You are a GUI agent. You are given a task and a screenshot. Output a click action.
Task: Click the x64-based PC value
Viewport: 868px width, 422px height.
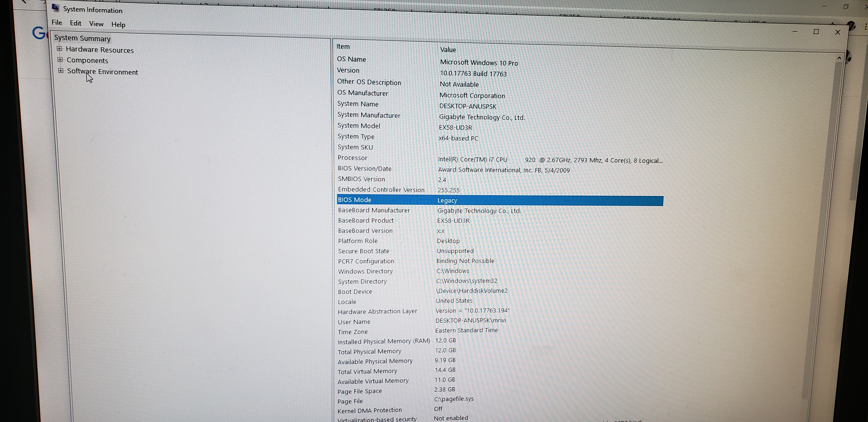pyautogui.click(x=458, y=138)
